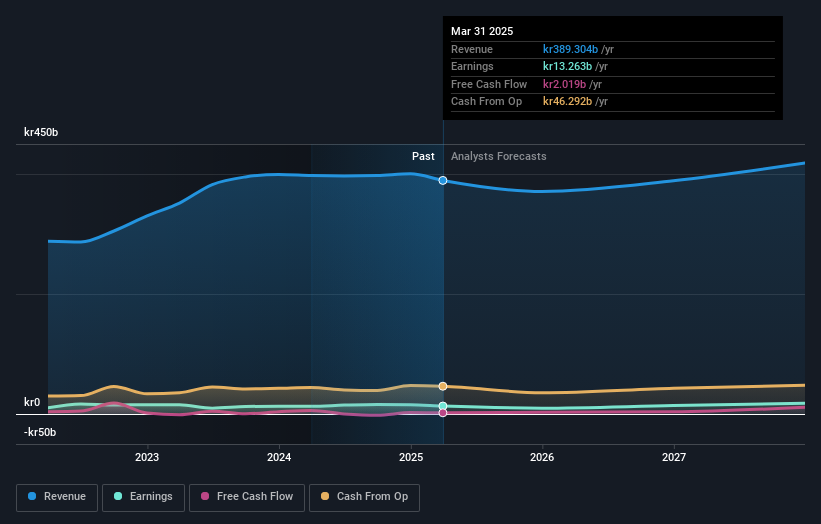821x524 pixels.
Task: Click the Cash From Op label in tooltip
Action: click(x=486, y=102)
